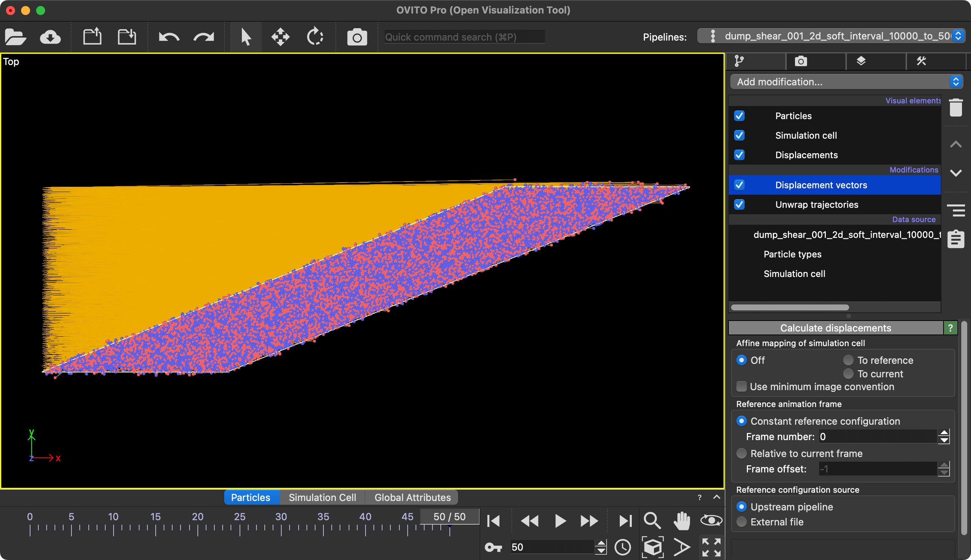
Task: Jump to the last animation frame
Action: coord(625,521)
